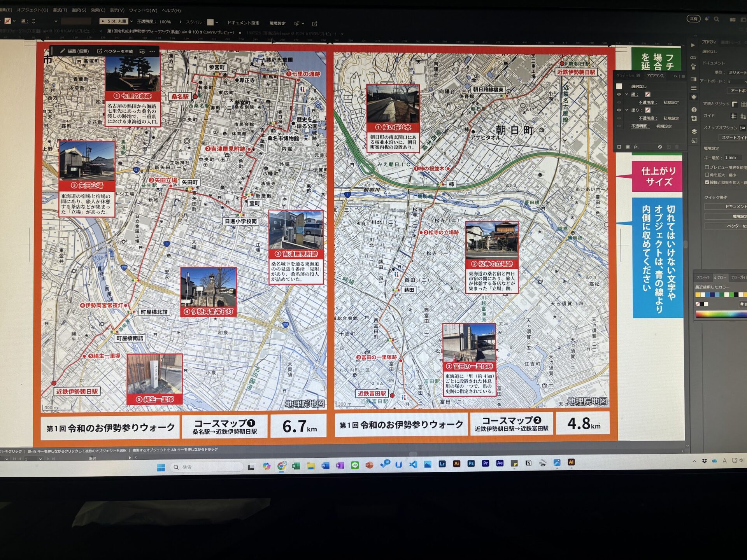Click the ドキュメント設定 button in control bar
Image resolution: width=747 pixels, height=560 pixels.
243,23
